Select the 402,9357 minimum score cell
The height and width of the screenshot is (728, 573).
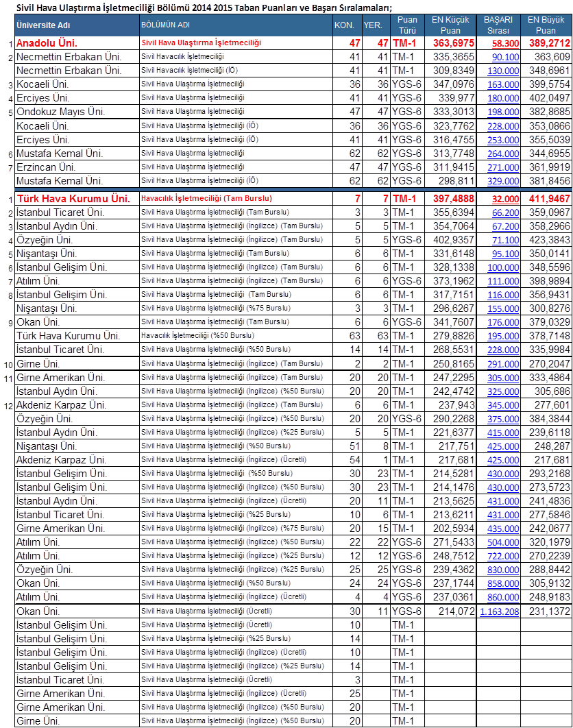tap(450, 240)
